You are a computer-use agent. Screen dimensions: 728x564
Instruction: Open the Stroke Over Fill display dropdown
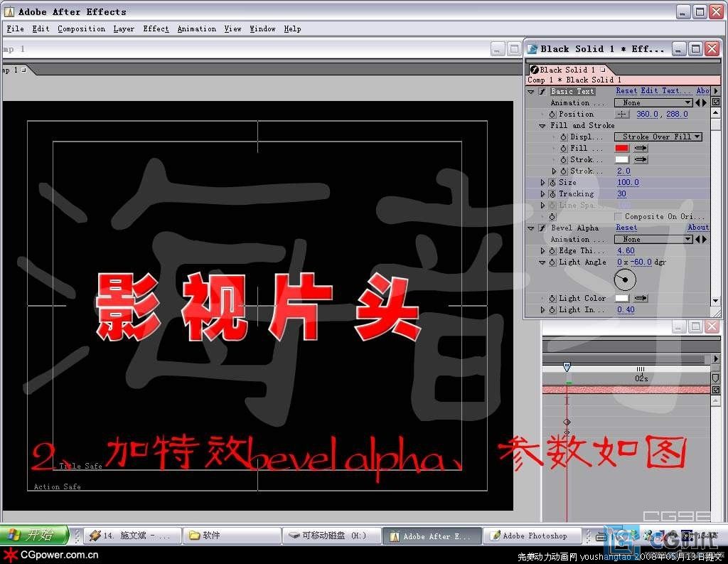point(658,137)
